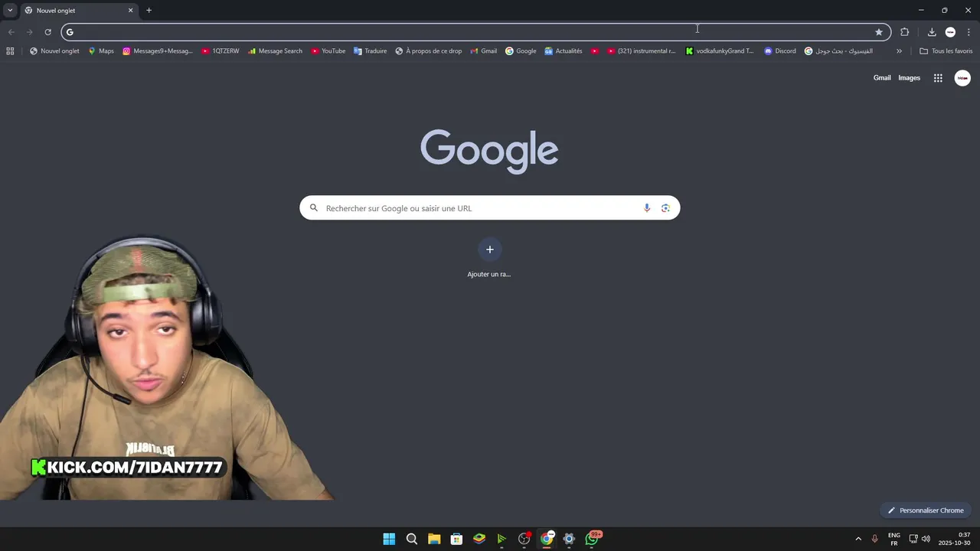Open the Tous les favoris folder
This screenshot has height=551, width=980.
(946, 51)
